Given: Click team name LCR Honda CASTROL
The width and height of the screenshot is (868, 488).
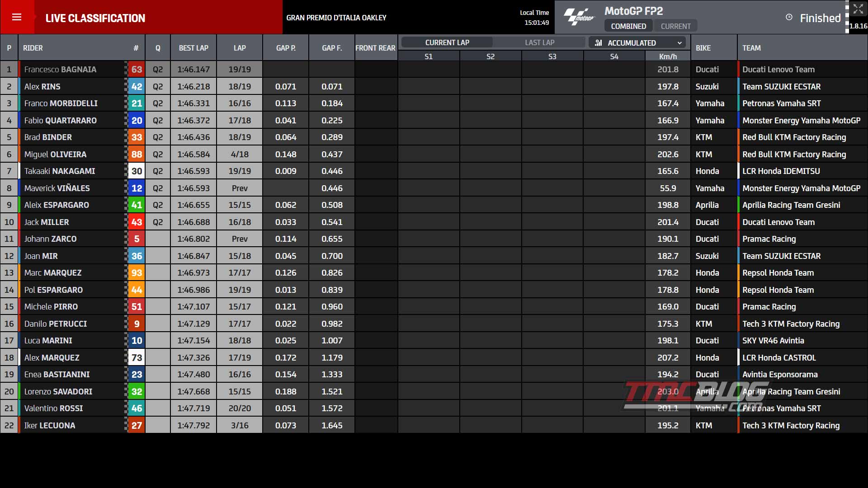Looking at the screenshot, I should pyautogui.click(x=779, y=358).
